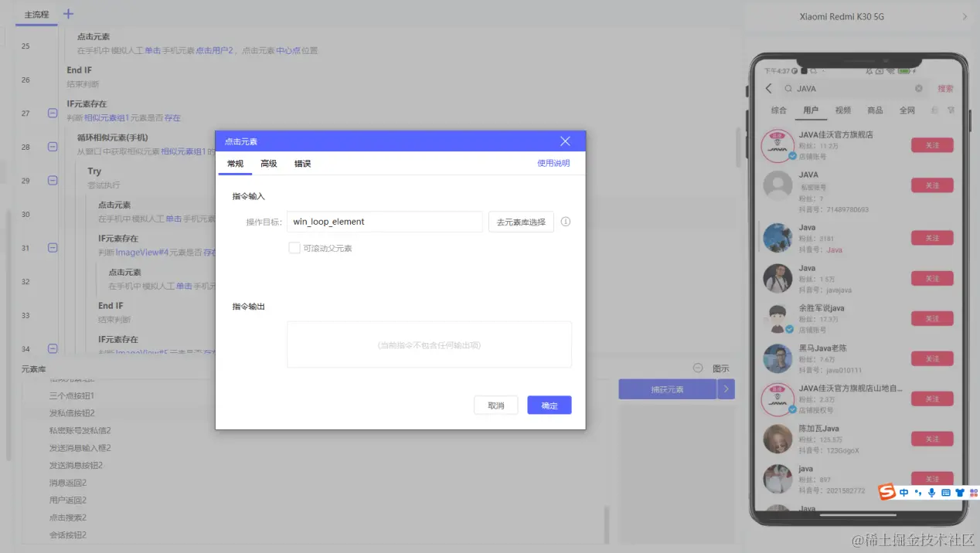Viewport: 980px width, 553px height.
Task: Select 三个点按钮1 in the element library
Action: click(72, 395)
